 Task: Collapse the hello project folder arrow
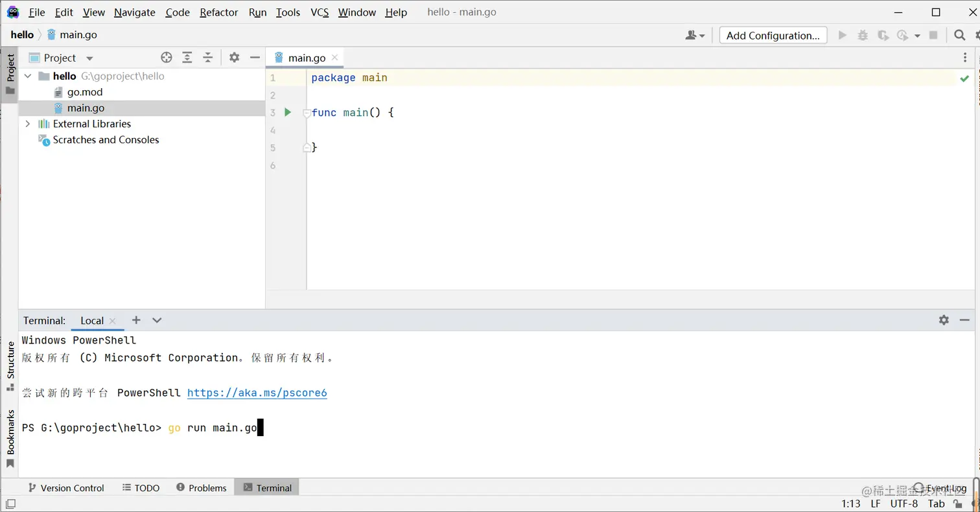point(28,76)
